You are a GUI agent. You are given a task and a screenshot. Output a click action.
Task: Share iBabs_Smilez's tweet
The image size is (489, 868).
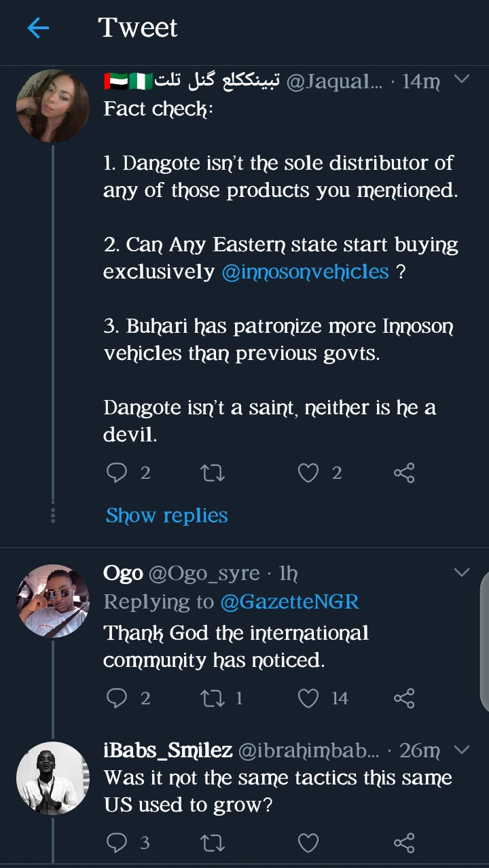pos(404,843)
